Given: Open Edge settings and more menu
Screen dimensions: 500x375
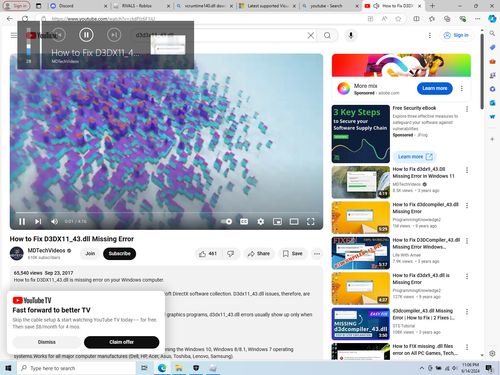Looking at the screenshot, I should 477,19.
